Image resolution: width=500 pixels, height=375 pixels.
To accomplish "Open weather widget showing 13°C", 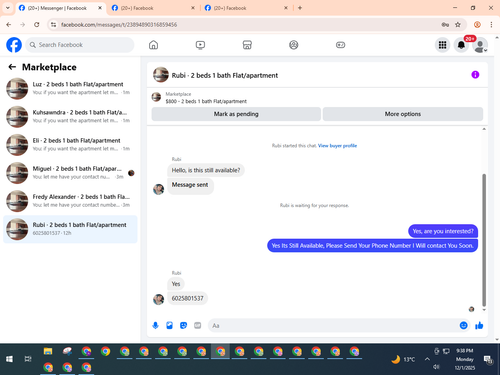I will pyautogui.click(x=403, y=359).
